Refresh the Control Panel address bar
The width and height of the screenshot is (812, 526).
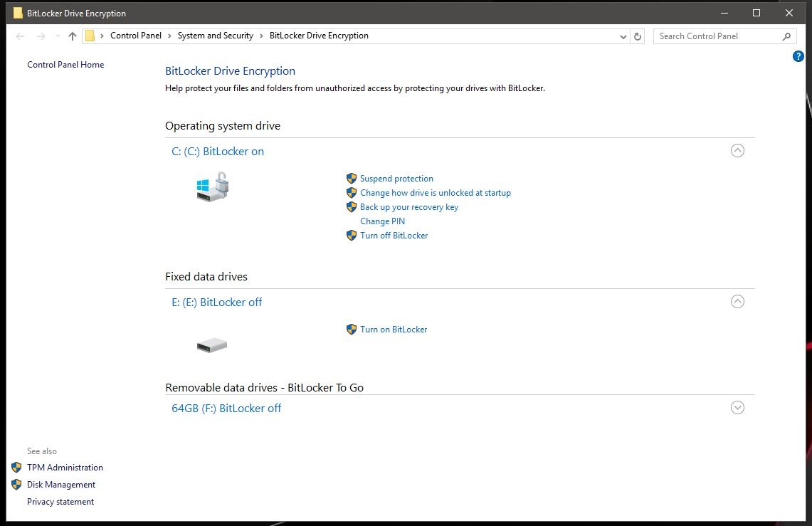tap(638, 36)
